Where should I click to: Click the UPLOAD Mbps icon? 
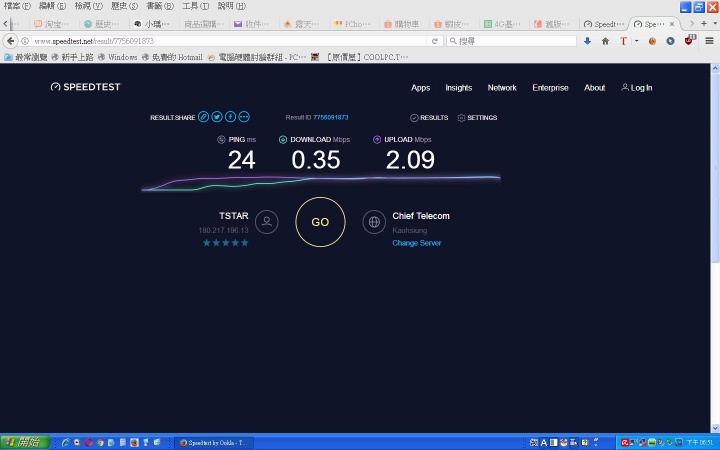(x=377, y=140)
